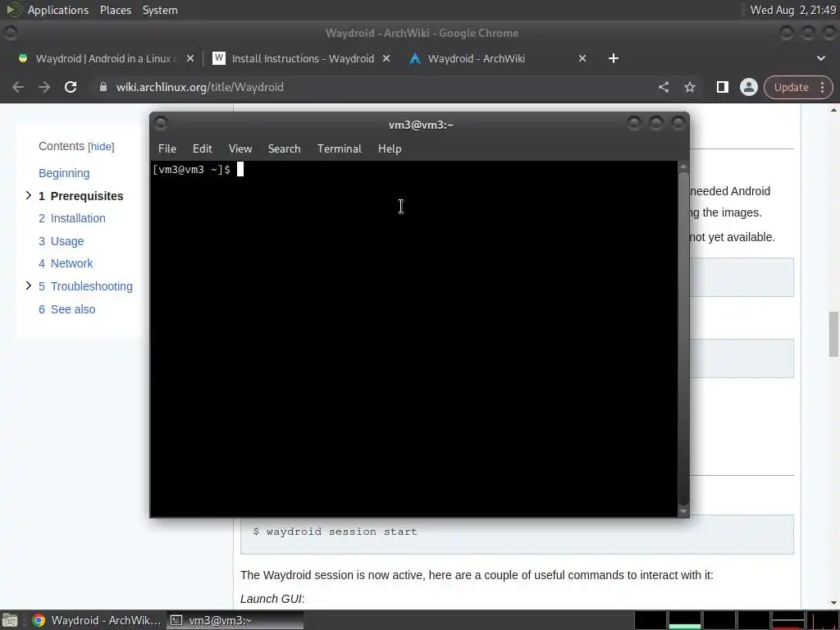Open the Chrome profile avatar
840x630 pixels.
748,87
